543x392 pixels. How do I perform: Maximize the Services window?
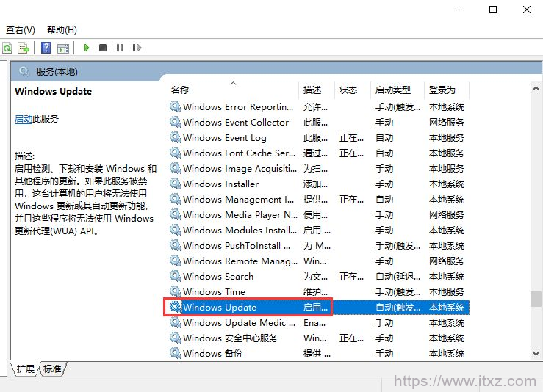click(x=493, y=10)
